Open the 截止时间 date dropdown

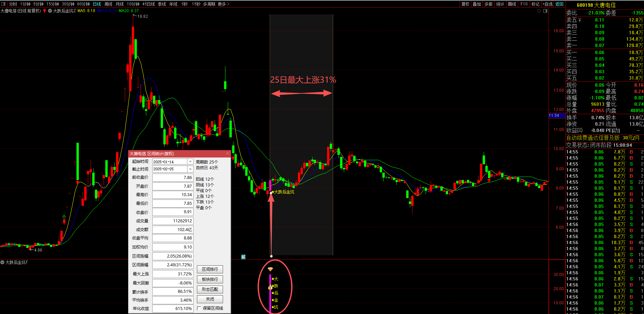190,169
